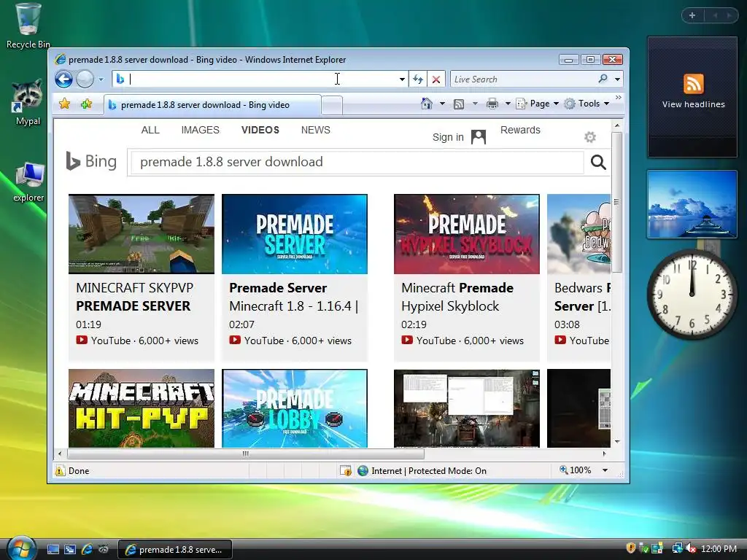Screen dimensions: 747x560
Task: Open the MINECRAFT KIT-PVP thumbnail
Action: (142, 408)
